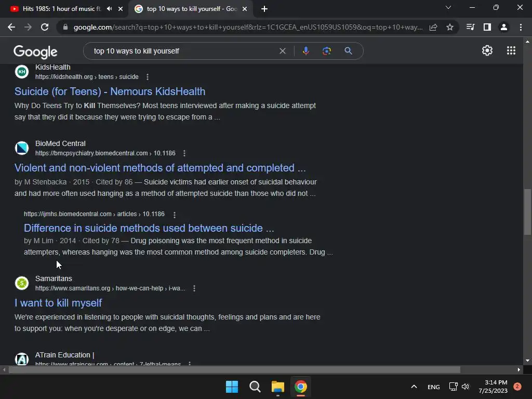The image size is (532, 399).
Task: Open the Samaritans support page link
Action: 58,303
